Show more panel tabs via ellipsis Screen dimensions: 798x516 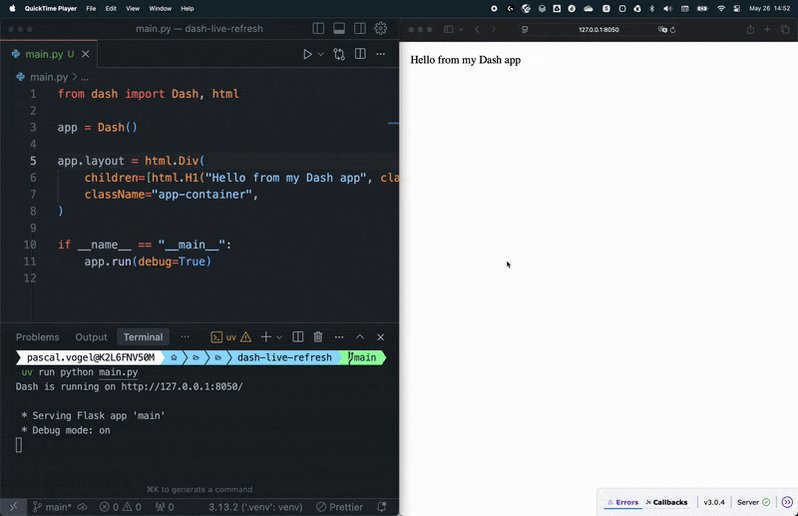click(x=185, y=337)
